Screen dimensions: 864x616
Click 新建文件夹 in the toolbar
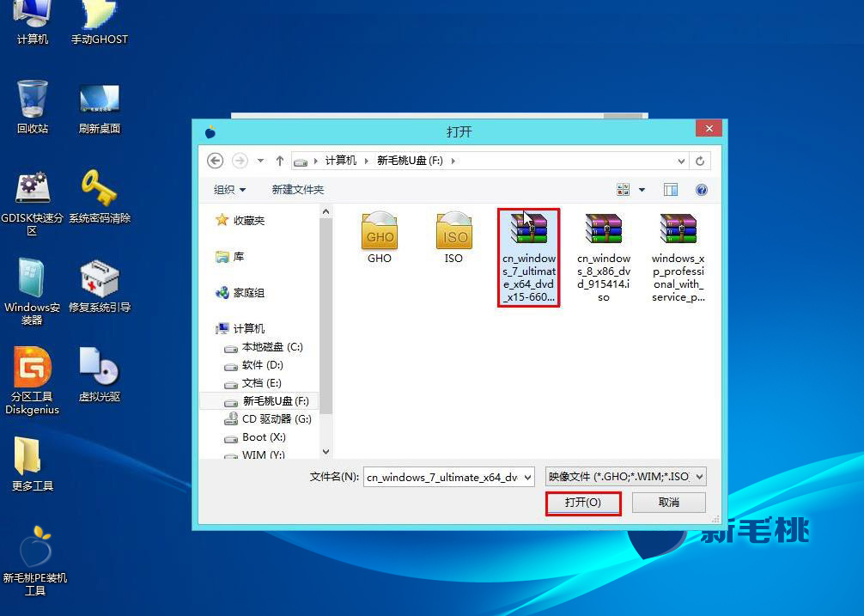(x=297, y=190)
